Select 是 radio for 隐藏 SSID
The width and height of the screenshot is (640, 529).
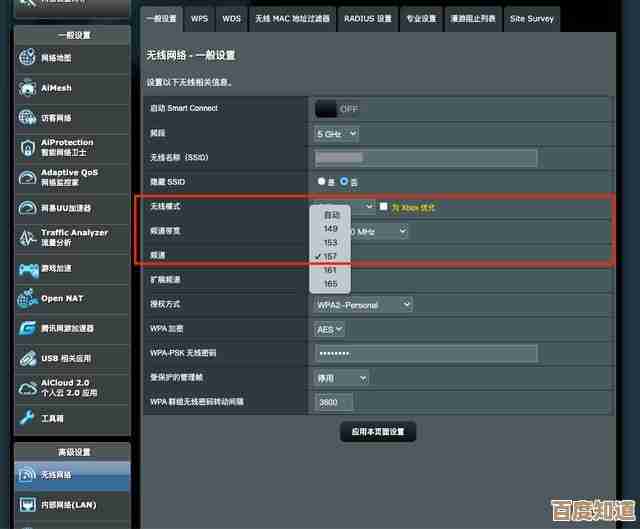[321, 182]
